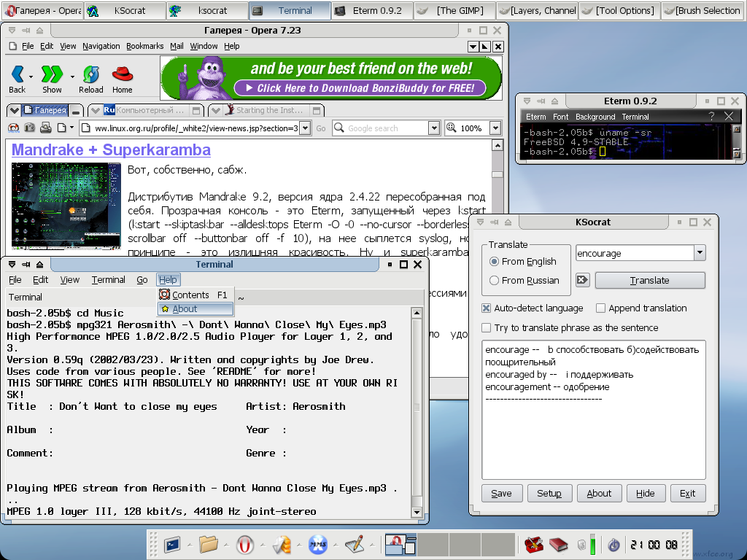Click BonziBuddy download banner

[331, 77]
